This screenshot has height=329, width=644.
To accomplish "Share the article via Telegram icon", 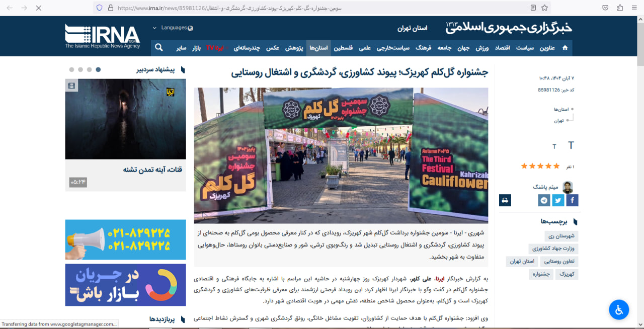I will [x=544, y=200].
